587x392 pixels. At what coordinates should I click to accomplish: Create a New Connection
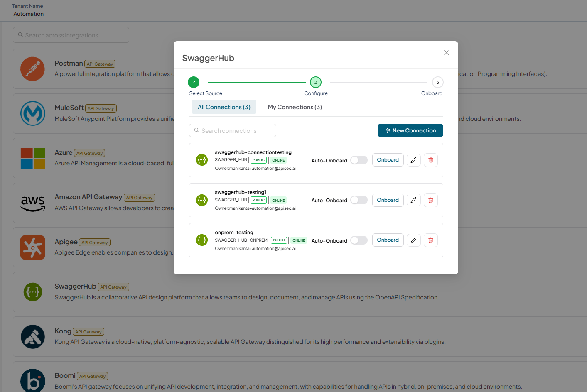pyautogui.click(x=410, y=130)
